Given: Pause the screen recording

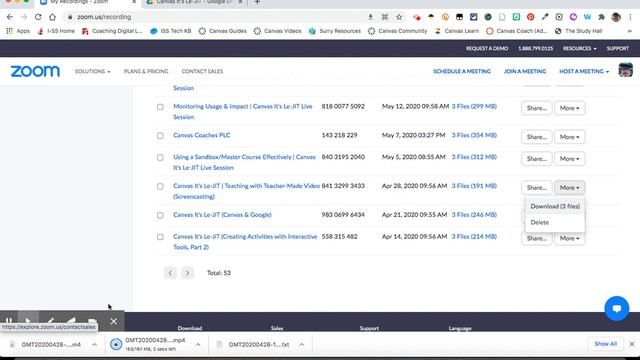Looking at the screenshot, I should 9,321.
